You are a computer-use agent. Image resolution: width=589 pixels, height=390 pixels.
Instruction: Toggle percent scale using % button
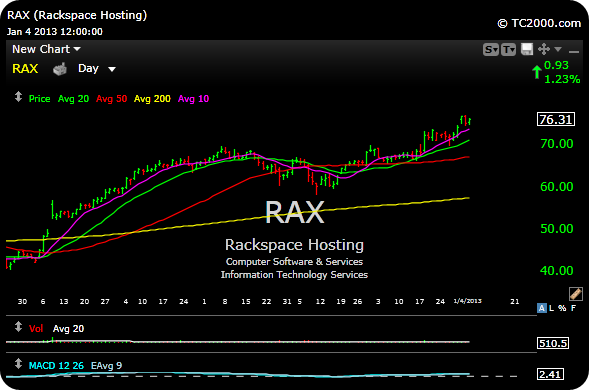(x=562, y=308)
